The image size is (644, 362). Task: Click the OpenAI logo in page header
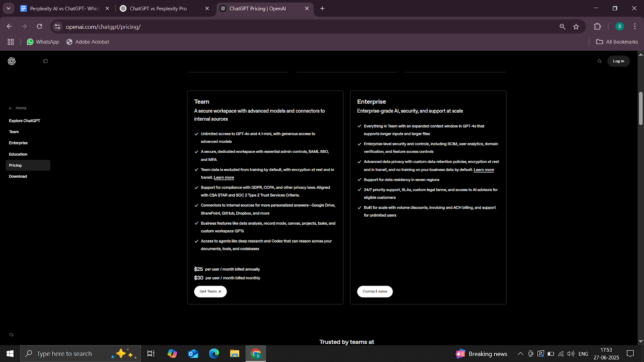click(x=12, y=61)
